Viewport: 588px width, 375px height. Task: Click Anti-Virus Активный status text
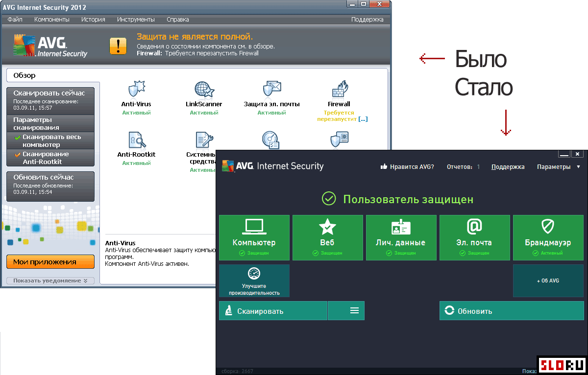click(x=136, y=113)
